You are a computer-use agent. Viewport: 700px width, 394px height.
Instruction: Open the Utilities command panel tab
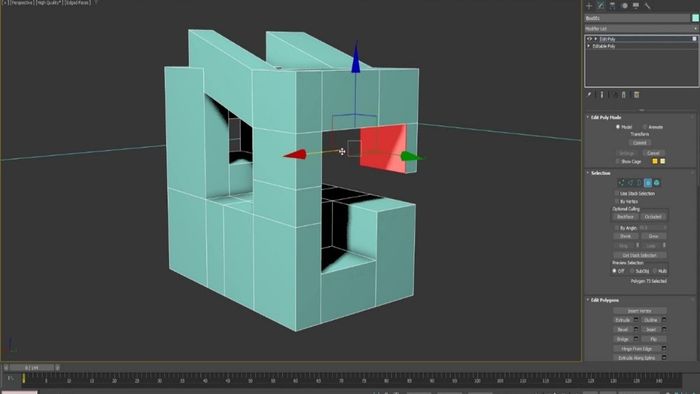coord(647,6)
